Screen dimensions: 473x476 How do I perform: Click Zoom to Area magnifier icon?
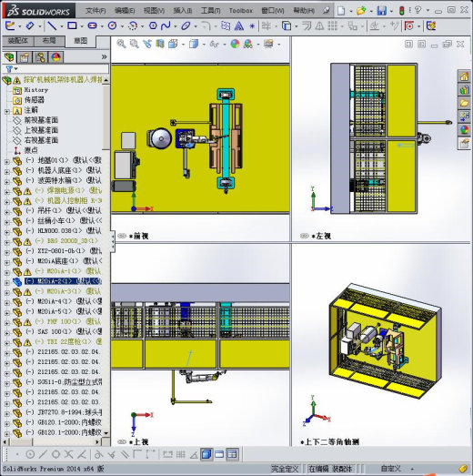[x=134, y=44]
